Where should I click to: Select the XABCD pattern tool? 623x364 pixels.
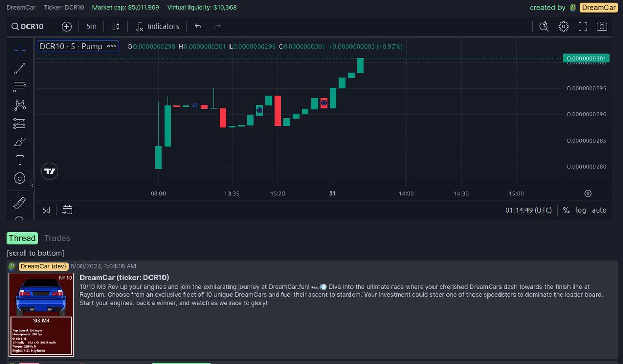click(20, 105)
